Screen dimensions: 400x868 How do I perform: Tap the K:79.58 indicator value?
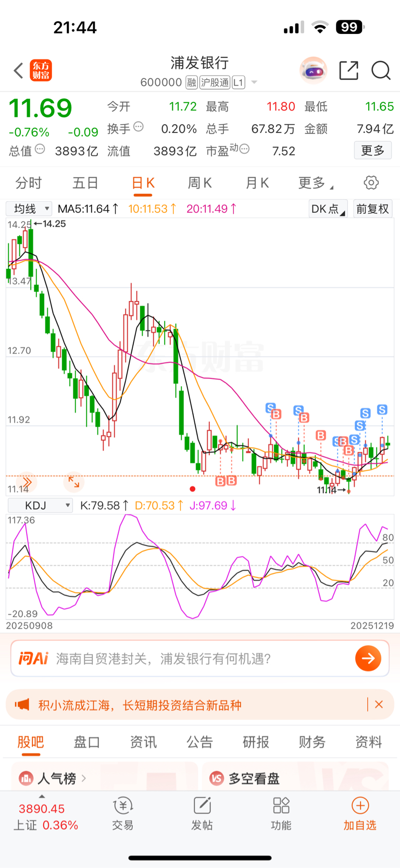pos(104,505)
